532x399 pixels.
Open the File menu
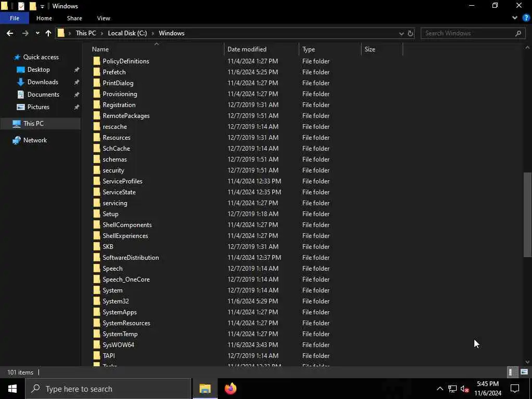tap(14, 18)
